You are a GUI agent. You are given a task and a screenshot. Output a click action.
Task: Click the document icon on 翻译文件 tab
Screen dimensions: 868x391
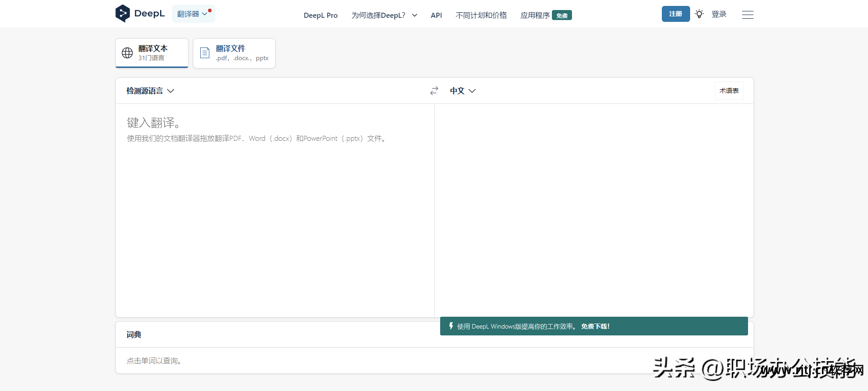[205, 53]
